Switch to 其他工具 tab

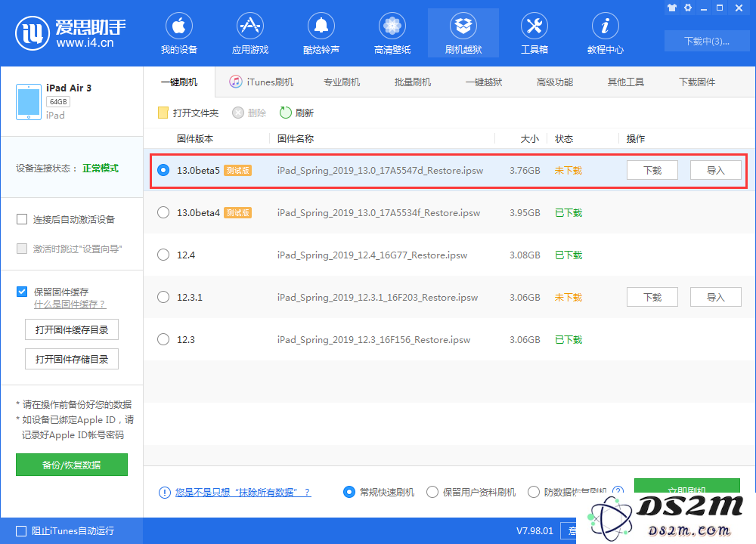626,82
